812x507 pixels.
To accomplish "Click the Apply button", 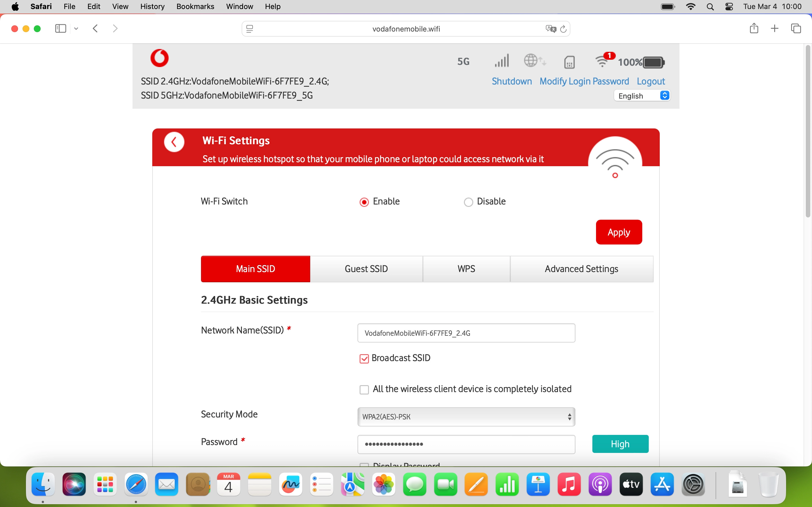I will (x=618, y=232).
